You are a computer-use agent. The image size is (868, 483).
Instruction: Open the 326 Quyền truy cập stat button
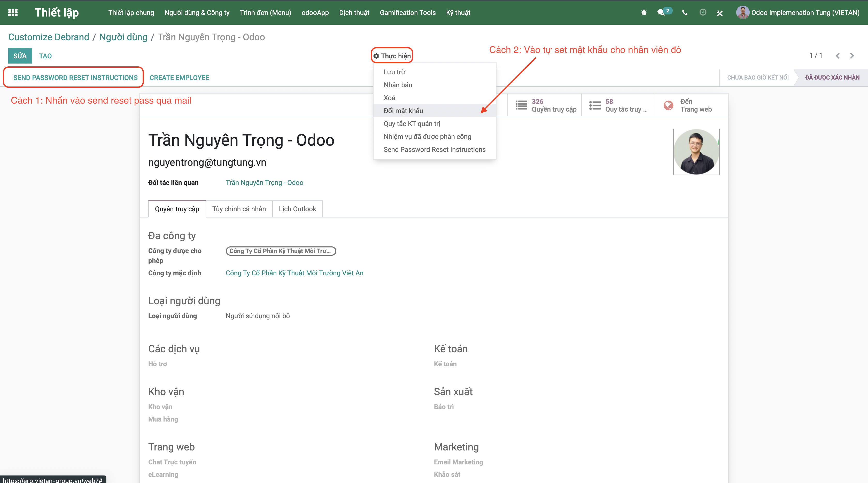click(x=545, y=105)
